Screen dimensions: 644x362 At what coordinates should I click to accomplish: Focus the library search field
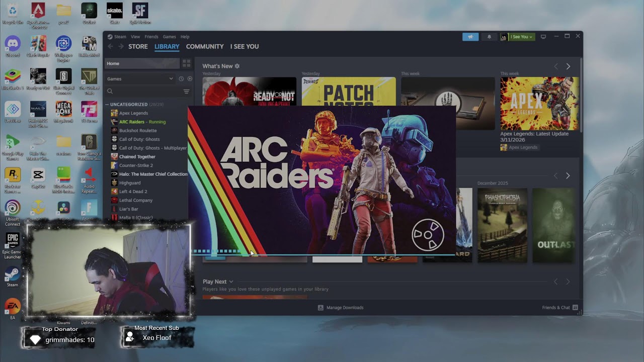coord(143,92)
